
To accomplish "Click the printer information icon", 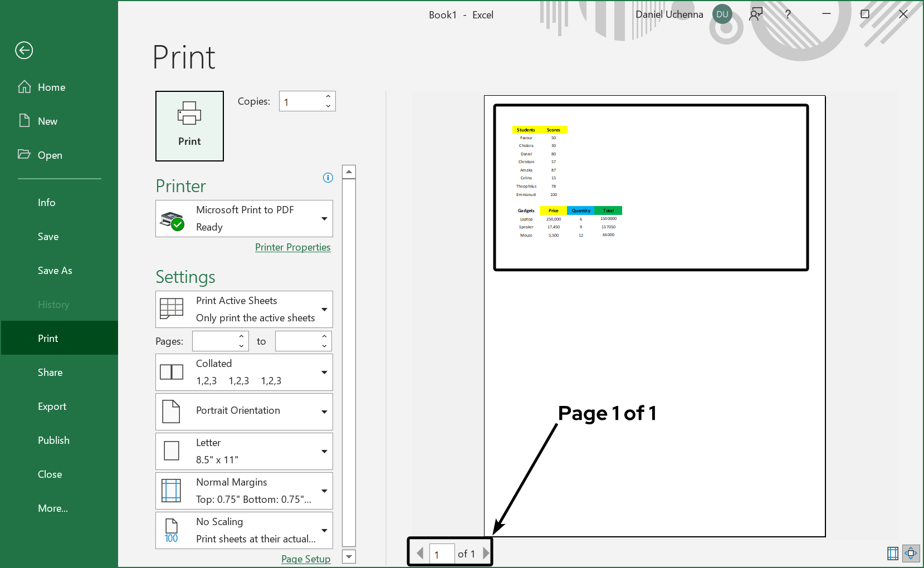I will click(x=328, y=178).
